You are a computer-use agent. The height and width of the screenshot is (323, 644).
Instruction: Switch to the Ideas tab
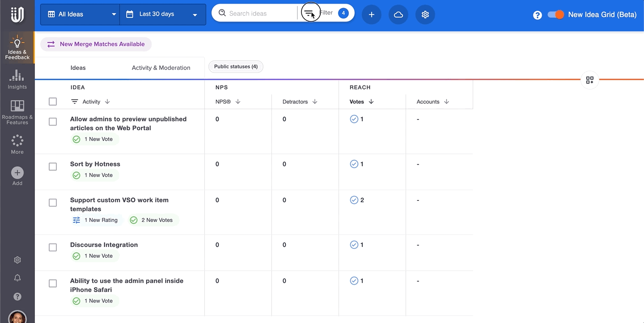(x=78, y=68)
